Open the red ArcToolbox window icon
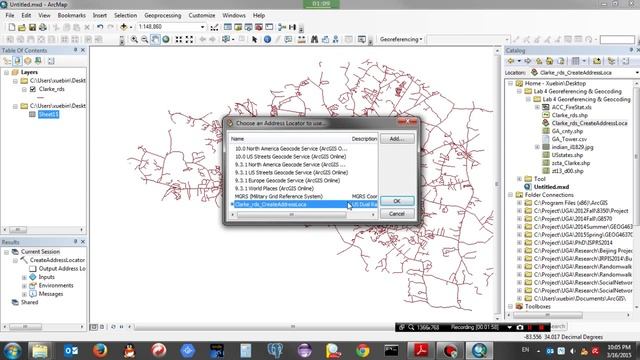Viewport: 640px width, 360px height. [x=259, y=27]
